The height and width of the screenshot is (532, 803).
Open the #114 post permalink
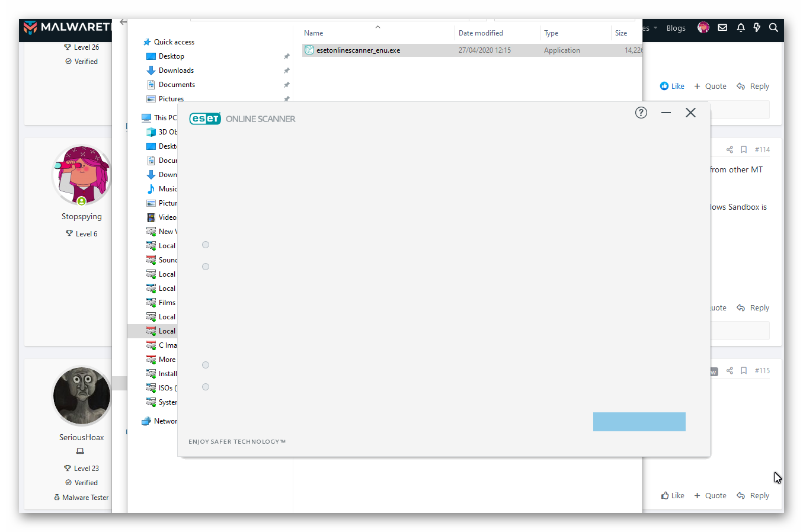coord(762,150)
